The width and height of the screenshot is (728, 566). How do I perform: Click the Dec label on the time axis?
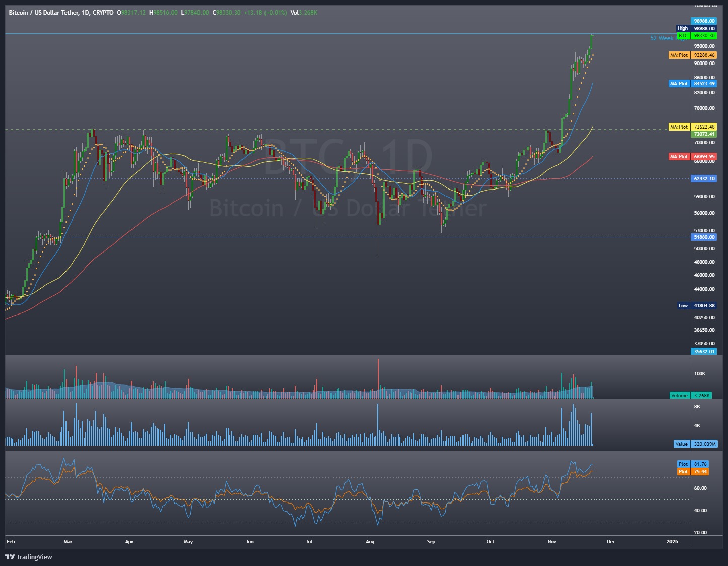(611, 542)
